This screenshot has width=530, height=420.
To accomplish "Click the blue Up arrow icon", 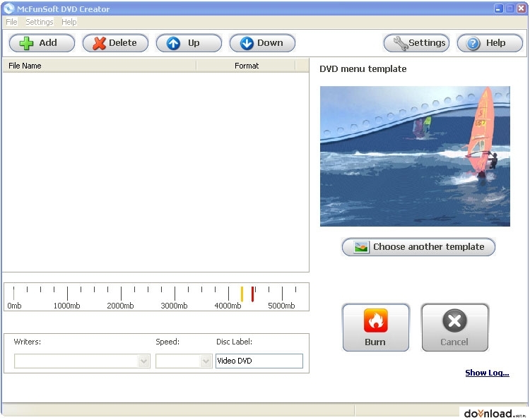I will pos(173,43).
